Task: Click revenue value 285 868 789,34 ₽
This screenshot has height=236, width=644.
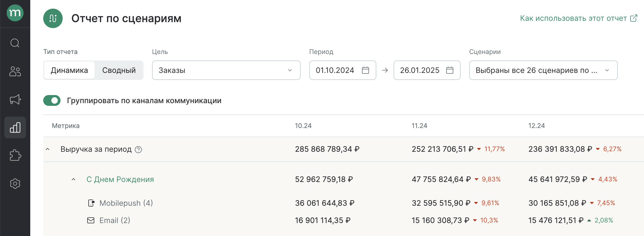Action: tap(327, 149)
